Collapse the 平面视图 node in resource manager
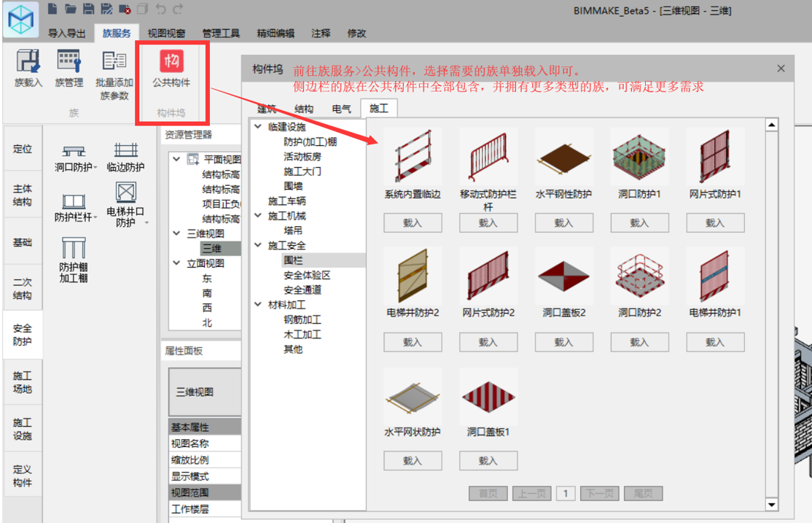 tap(176, 158)
